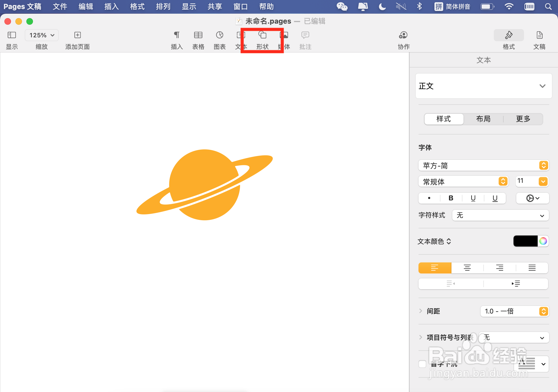Click the document title 未命名.pages
This screenshot has width=558, height=392.
pyautogui.click(x=268, y=21)
